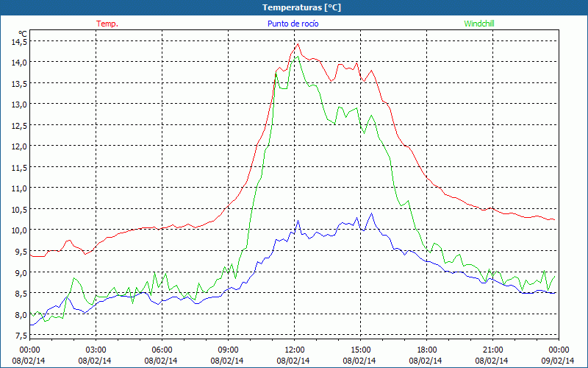Viewport: 588px width, 368px height.
Task: Click the 14,0 y-axis value
Action: (x=19, y=63)
